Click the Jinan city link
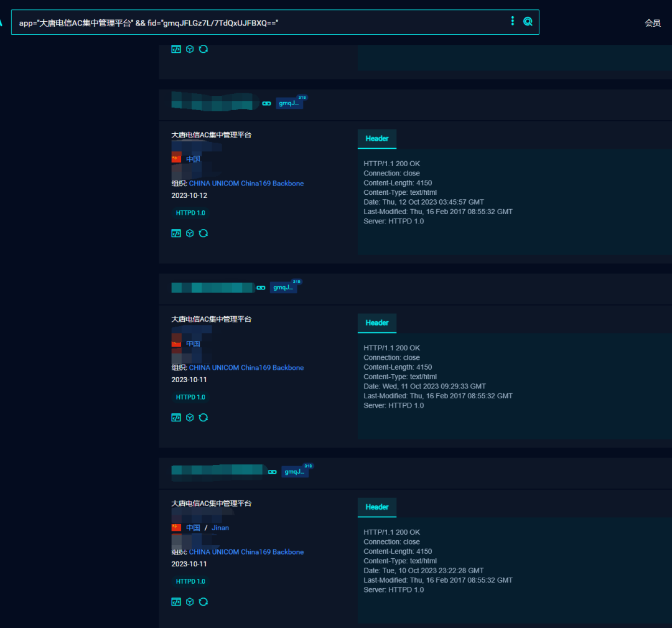Viewport: 672px width, 628px height. click(220, 528)
